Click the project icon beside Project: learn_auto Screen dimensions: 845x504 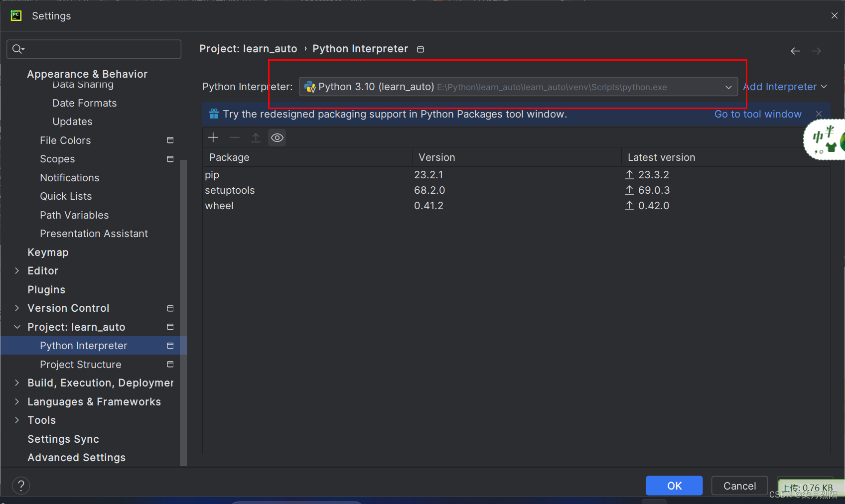170,327
